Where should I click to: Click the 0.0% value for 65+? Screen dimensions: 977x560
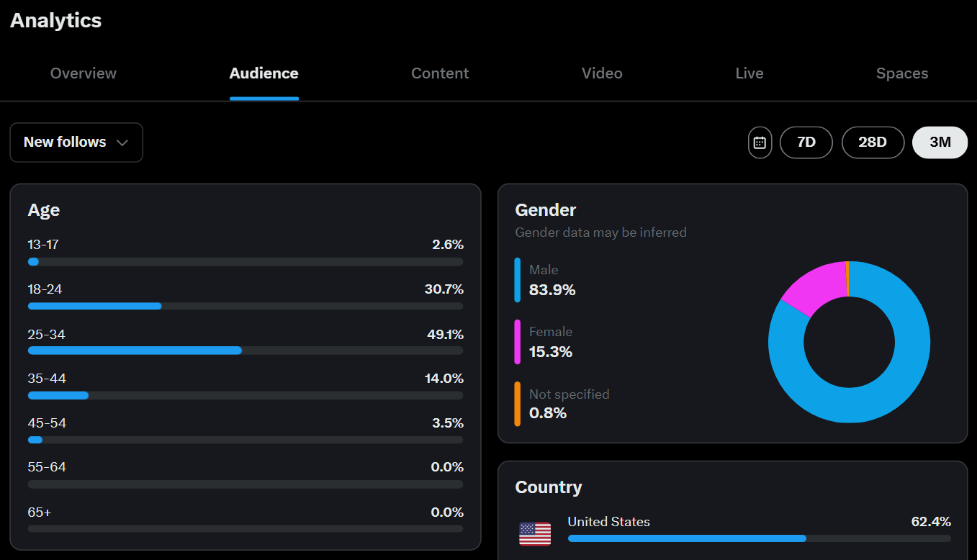coord(447,512)
